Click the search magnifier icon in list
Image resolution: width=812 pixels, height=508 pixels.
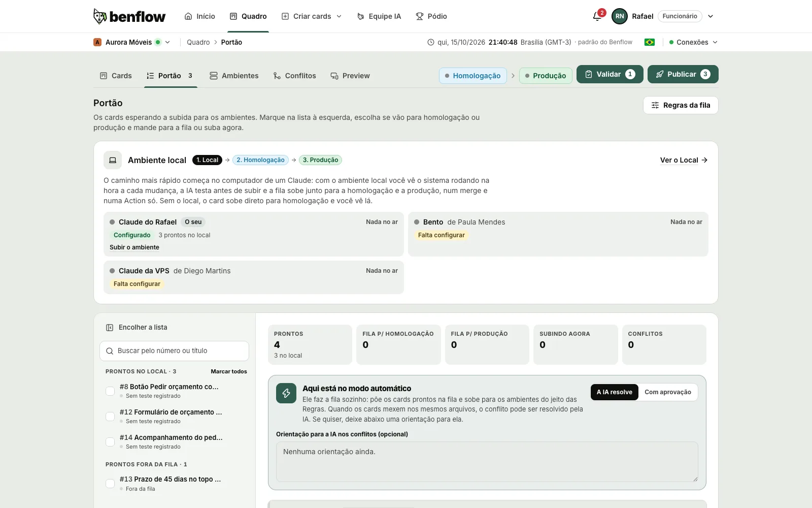point(110,351)
